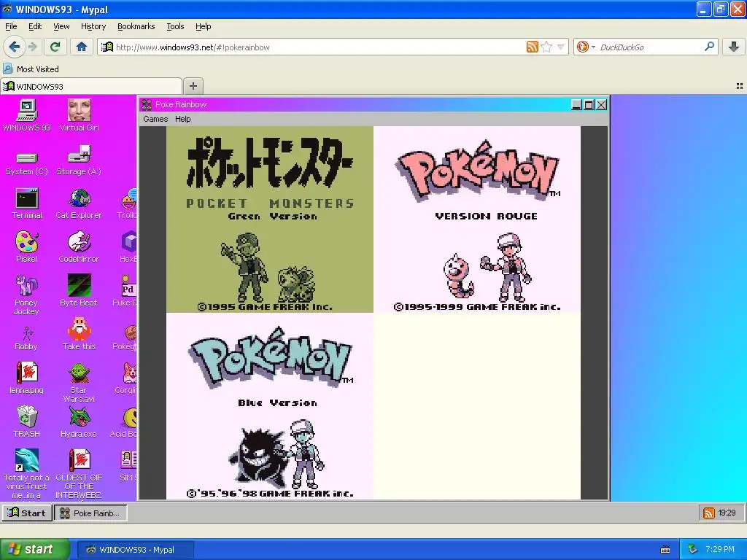Viewport: 747px width, 560px height.
Task: Bookmark the page with the star icon
Action: (x=546, y=47)
